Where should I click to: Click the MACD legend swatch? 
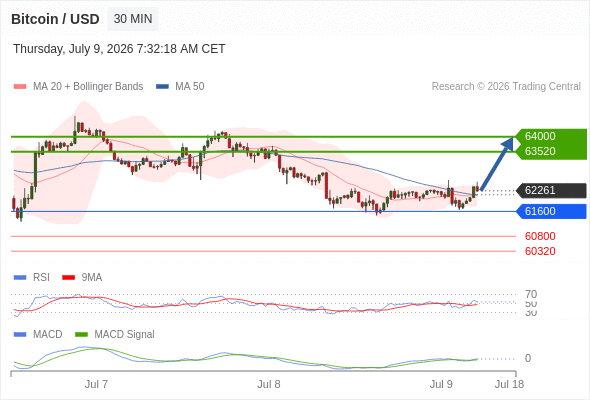pyautogui.click(x=20, y=335)
